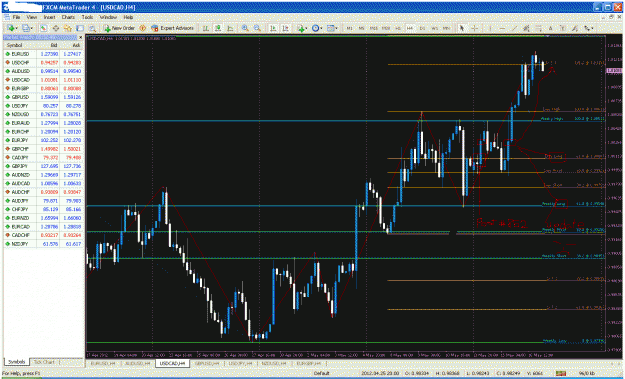Zoom in on the chart

(x=245, y=28)
